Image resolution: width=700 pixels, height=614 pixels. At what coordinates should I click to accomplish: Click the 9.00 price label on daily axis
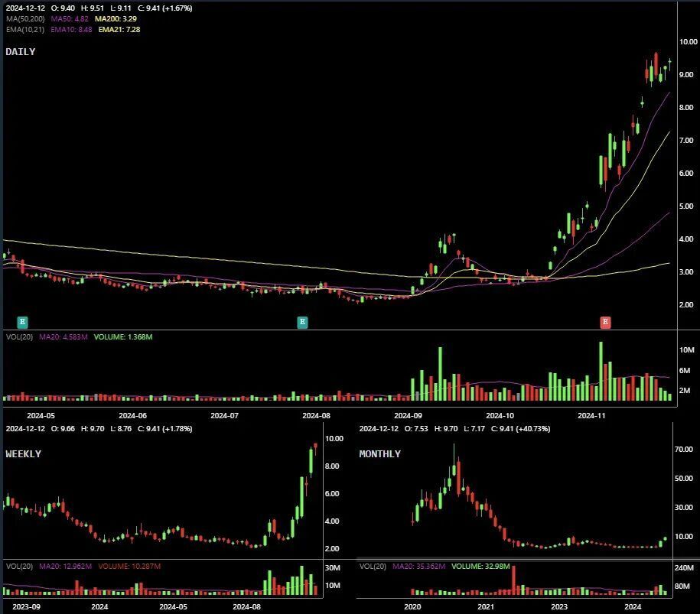[686, 74]
